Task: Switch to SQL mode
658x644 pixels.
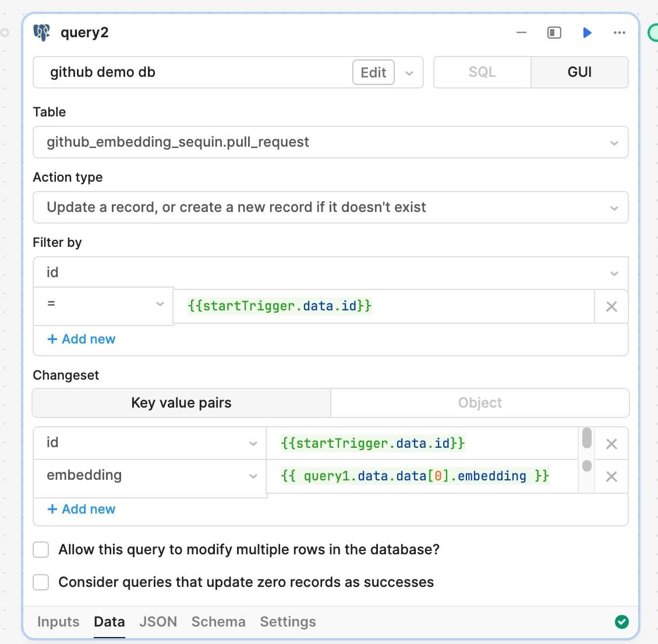Action: click(482, 72)
